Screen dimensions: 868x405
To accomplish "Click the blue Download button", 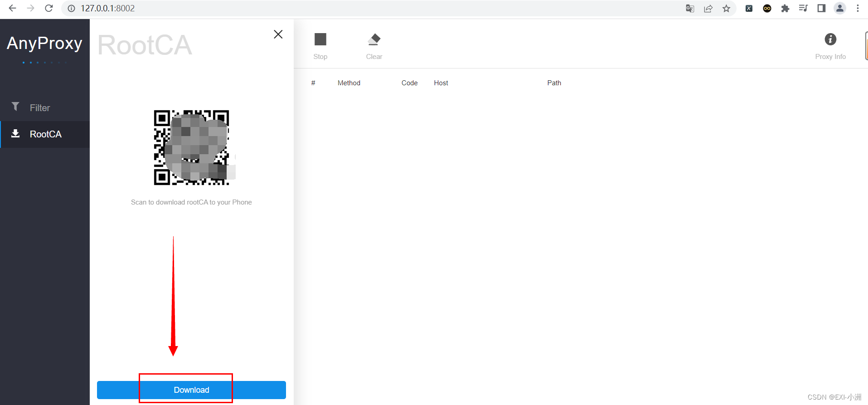I will pyautogui.click(x=191, y=390).
